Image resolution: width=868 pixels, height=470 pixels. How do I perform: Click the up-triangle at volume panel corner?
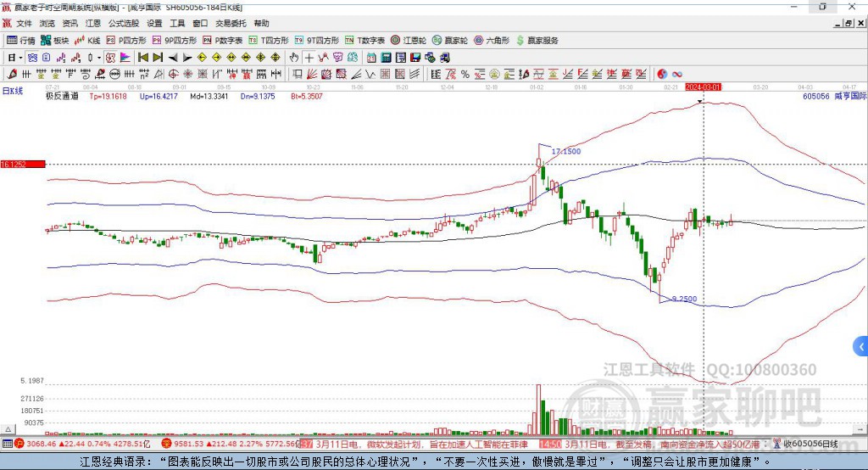(x=8, y=429)
